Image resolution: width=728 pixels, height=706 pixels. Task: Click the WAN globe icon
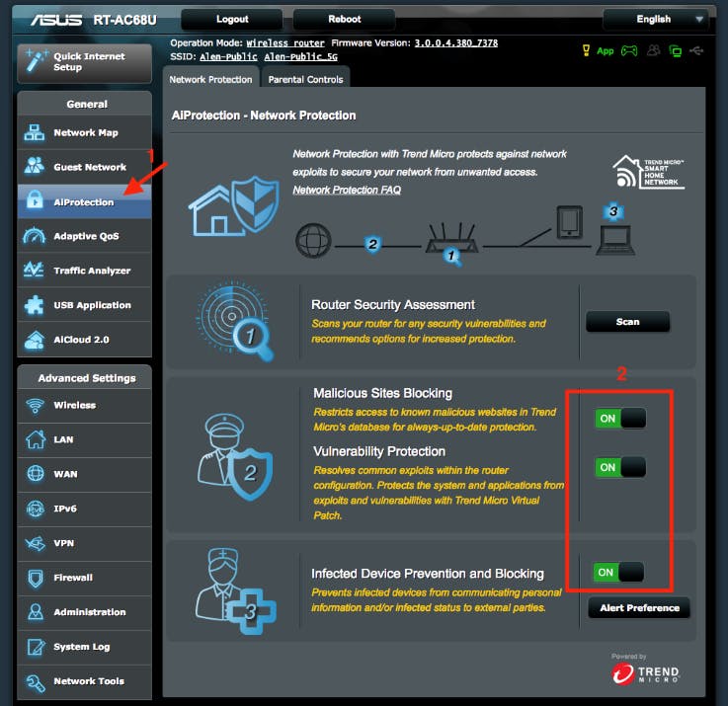coord(36,474)
